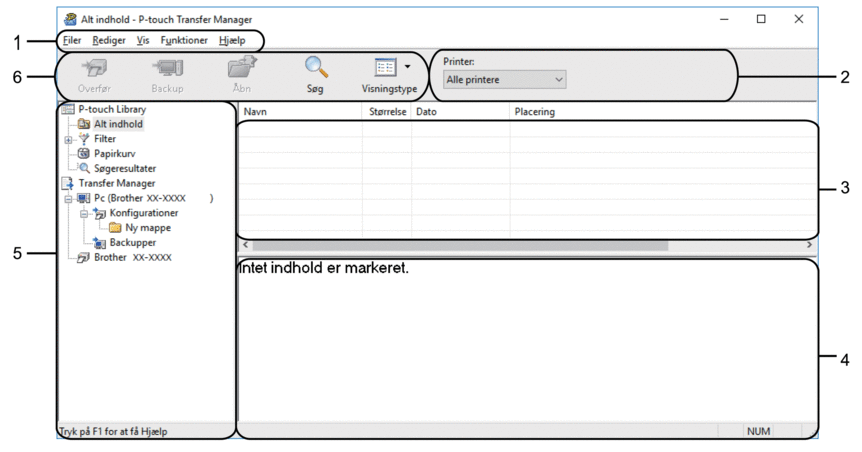Open the Funktioner menu
The image size is (862, 452).
click(x=184, y=40)
